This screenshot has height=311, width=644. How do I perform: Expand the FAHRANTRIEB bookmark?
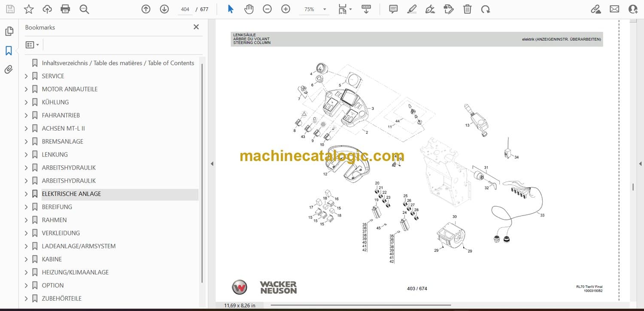point(26,115)
